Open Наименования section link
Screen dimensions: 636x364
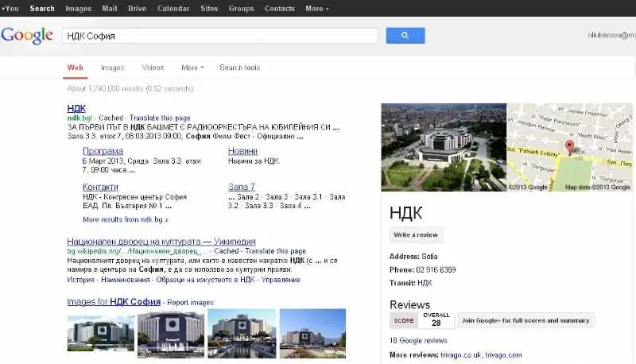[x=126, y=280]
